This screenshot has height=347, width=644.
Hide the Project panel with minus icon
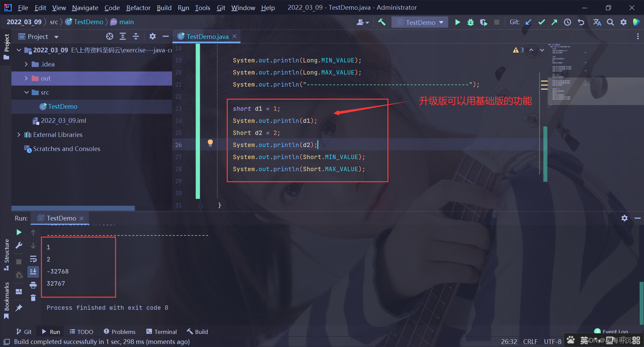(166, 36)
